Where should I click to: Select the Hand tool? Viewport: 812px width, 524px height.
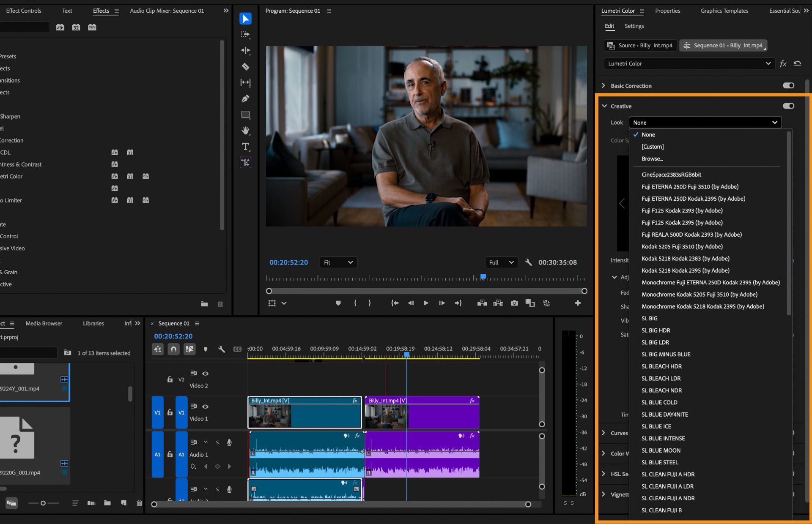(245, 131)
